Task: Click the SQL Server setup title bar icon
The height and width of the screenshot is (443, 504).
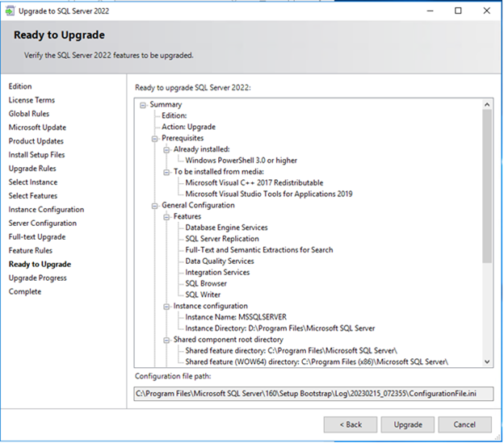Action: (x=10, y=11)
